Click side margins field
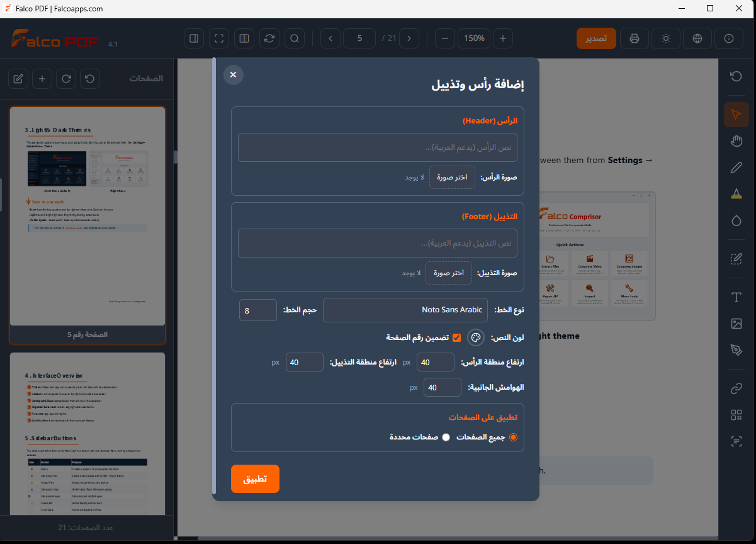This screenshot has height=544, width=756. click(x=443, y=387)
